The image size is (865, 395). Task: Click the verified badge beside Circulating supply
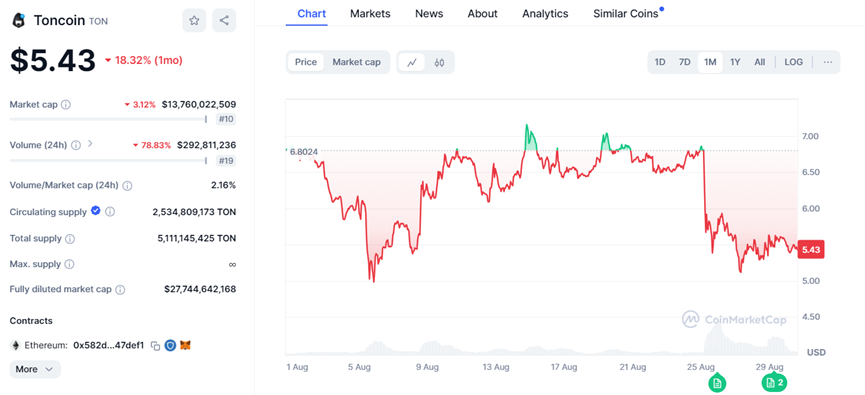click(x=95, y=211)
